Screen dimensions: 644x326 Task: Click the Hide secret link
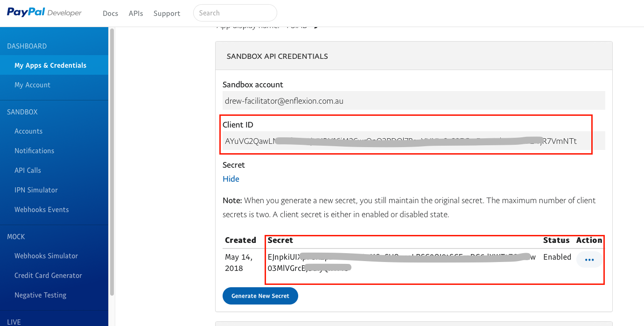(231, 179)
